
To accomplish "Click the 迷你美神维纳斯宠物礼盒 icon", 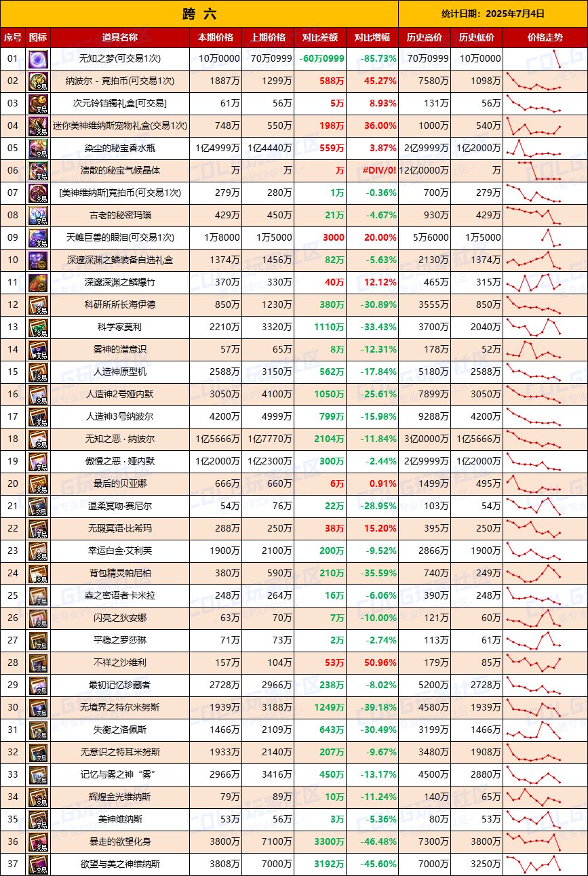I will tap(38, 126).
